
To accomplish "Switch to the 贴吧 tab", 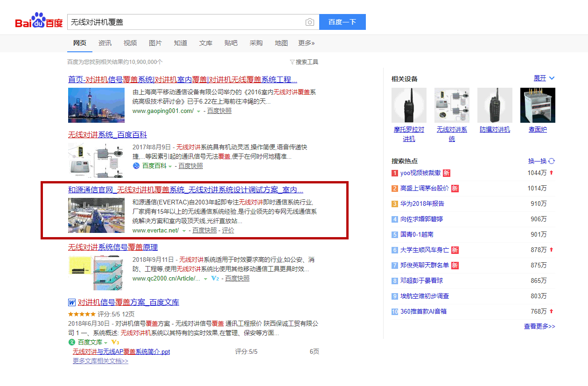I will [x=231, y=43].
